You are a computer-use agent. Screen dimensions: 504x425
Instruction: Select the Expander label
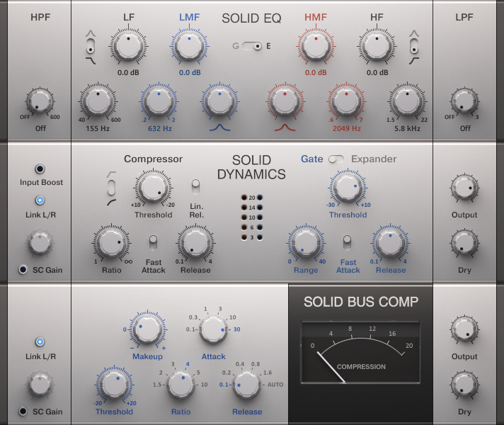pos(374,159)
